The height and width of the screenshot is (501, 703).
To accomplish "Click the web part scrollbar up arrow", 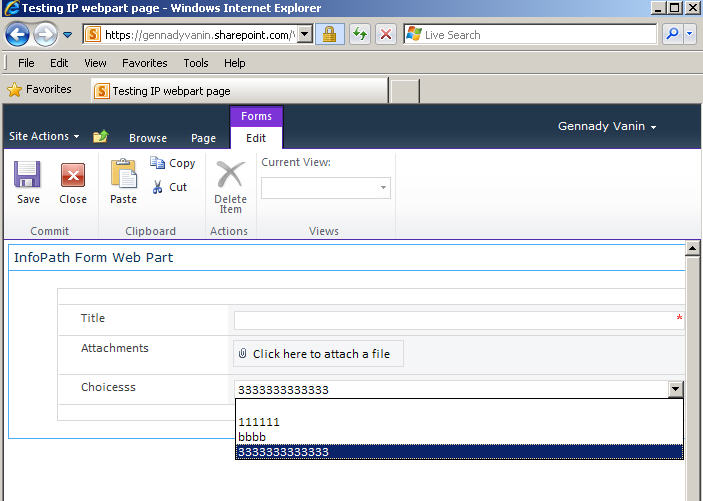I will coord(692,248).
